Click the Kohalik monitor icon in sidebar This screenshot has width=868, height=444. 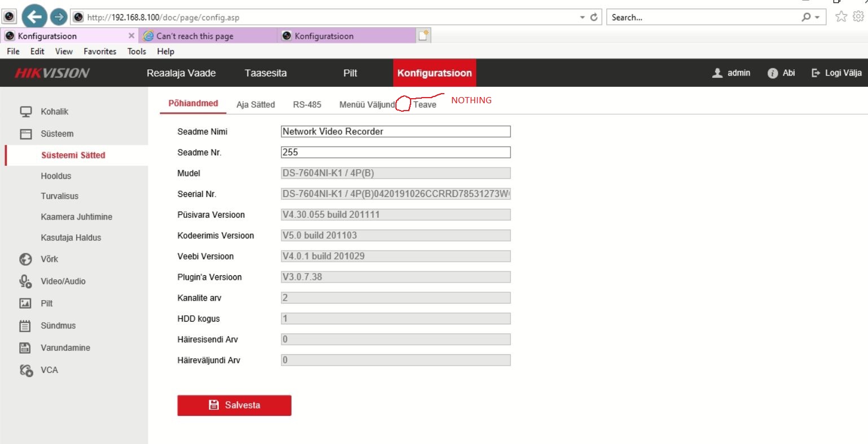26,112
